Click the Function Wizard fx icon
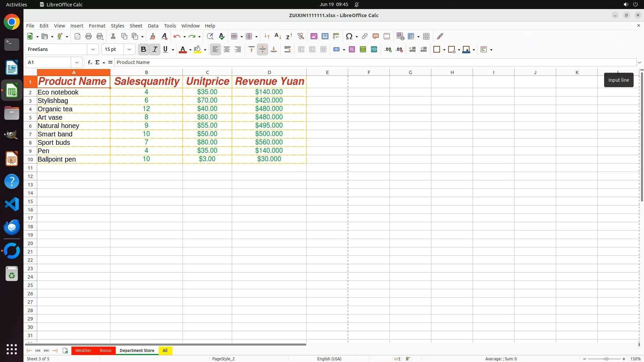644x362 pixels. pyautogui.click(x=90, y=62)
